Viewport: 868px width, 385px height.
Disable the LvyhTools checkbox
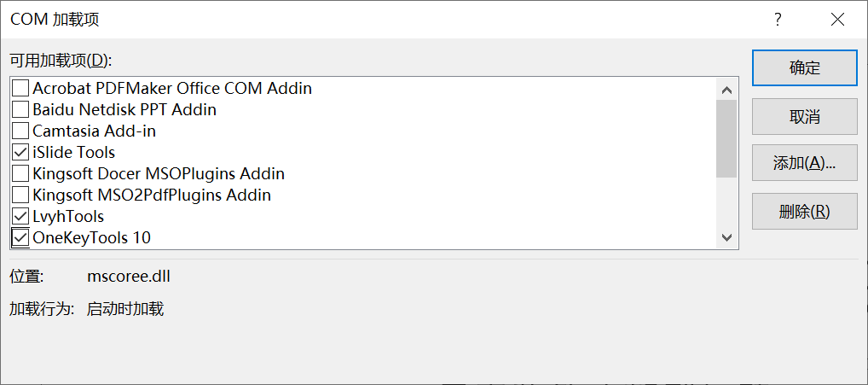(x=20, y=217)
